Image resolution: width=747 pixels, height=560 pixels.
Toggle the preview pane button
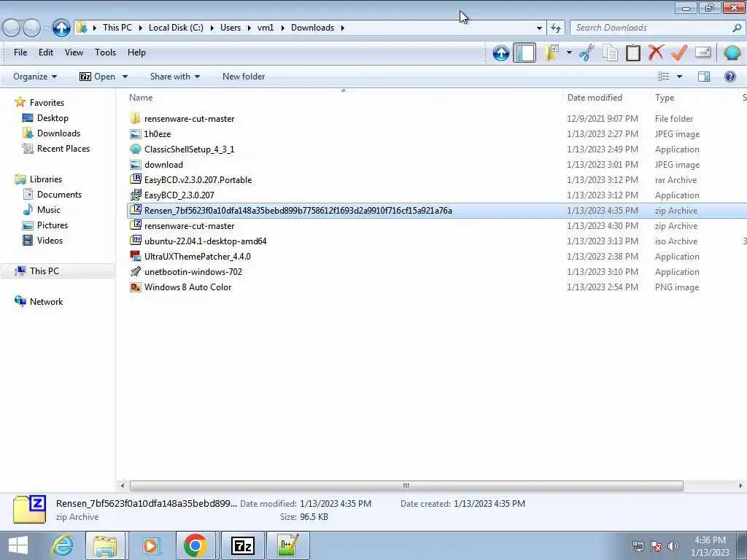coord(704,77)
